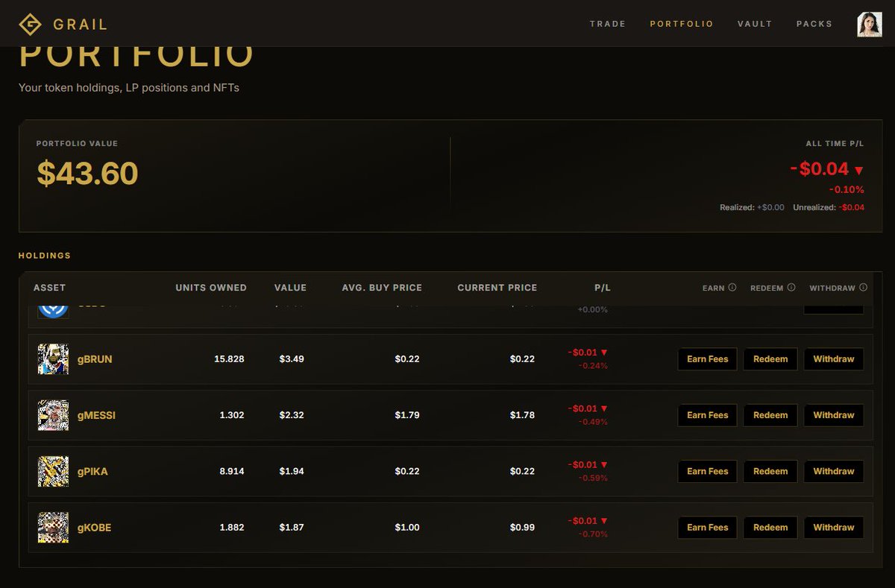The image size is (895, 588).
Task: Click the gMESSI token thumbnail
Action: 53,415
